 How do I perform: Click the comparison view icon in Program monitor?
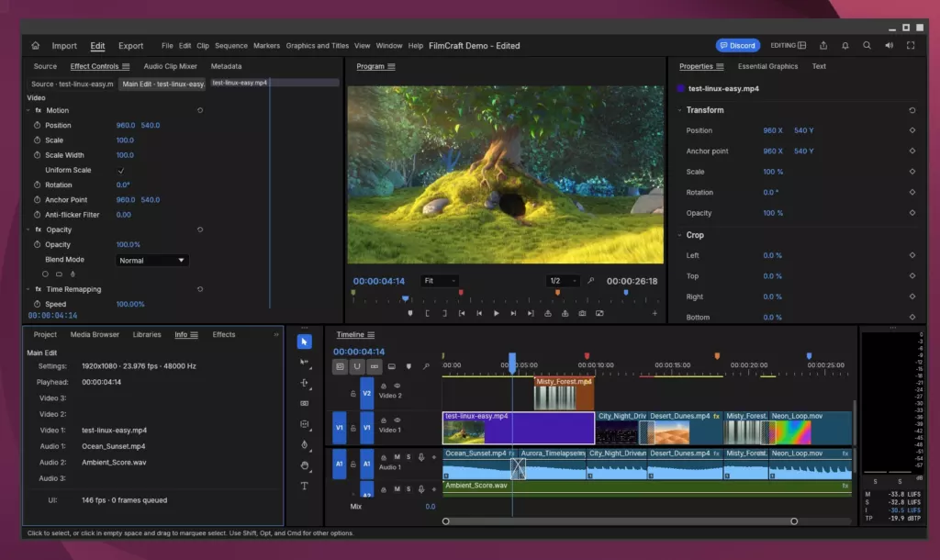click(x=599, y=313)
